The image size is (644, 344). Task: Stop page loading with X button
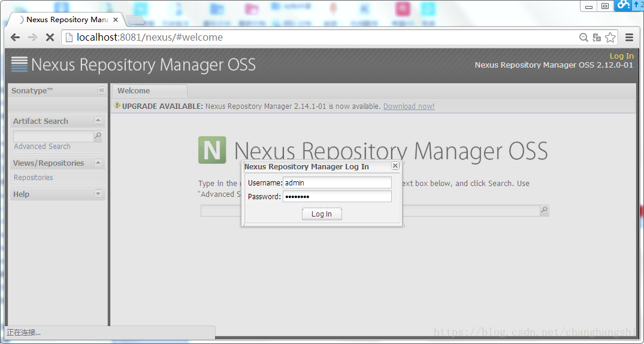[x=50, y=37]
